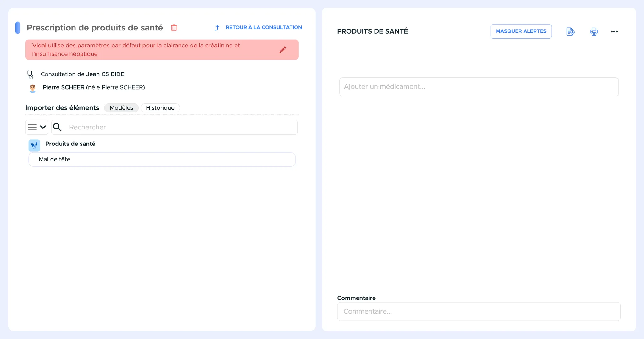This screenshot has height=339, width=644.
Task: Click the Commentaire text field
Action: [x=479, y=311]
